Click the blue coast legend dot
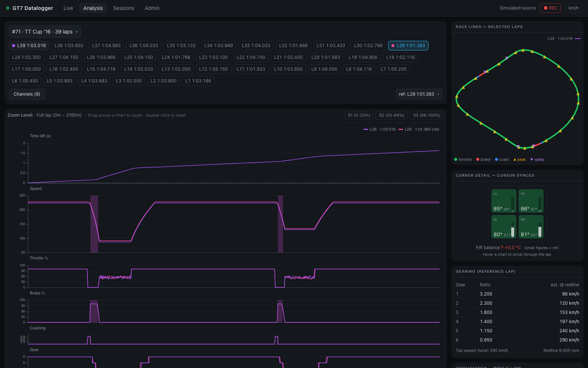The height and width of the screenshot is (368, 588). [x=496, y=160]
